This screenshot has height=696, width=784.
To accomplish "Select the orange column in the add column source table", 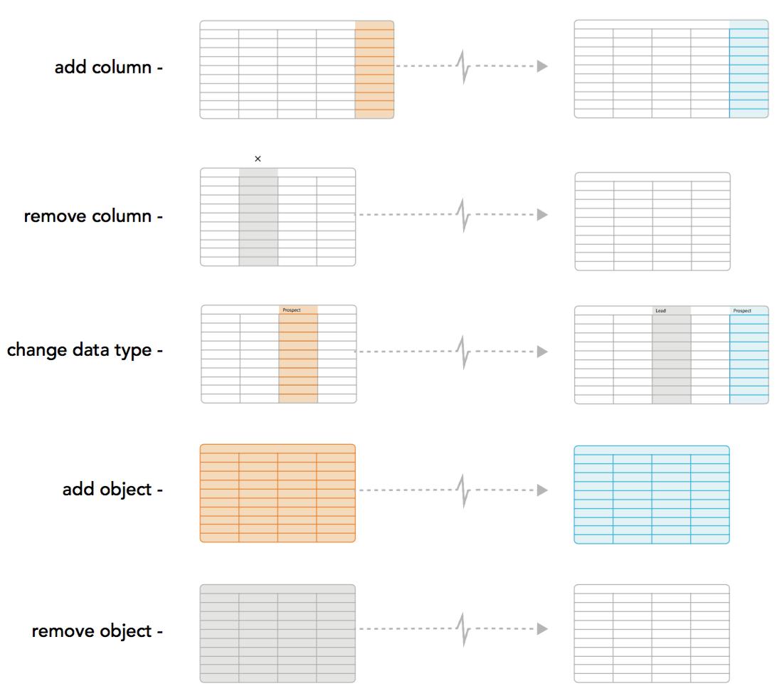I will (374, 70).
